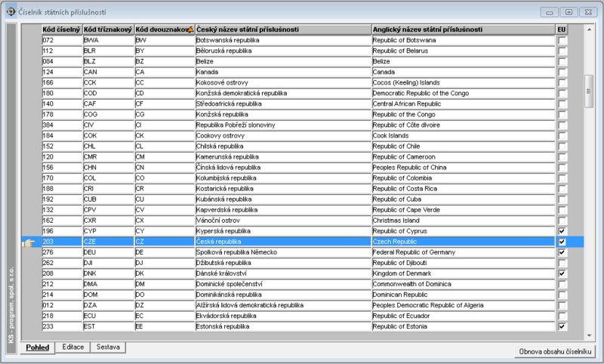Click the BLZ three-letter code cell
The width and height of the screenshot is (604, 364).
108,61
